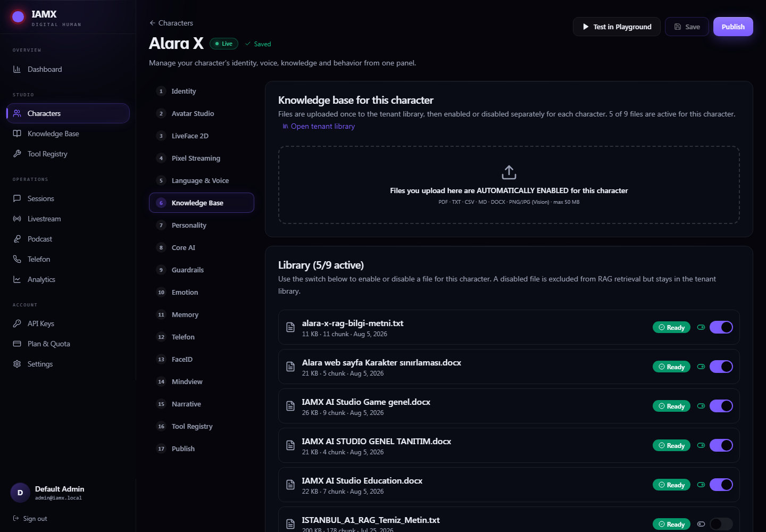Enable ISTANBUL_A1_RAG_Temiz_Metin.txt file

721,524
